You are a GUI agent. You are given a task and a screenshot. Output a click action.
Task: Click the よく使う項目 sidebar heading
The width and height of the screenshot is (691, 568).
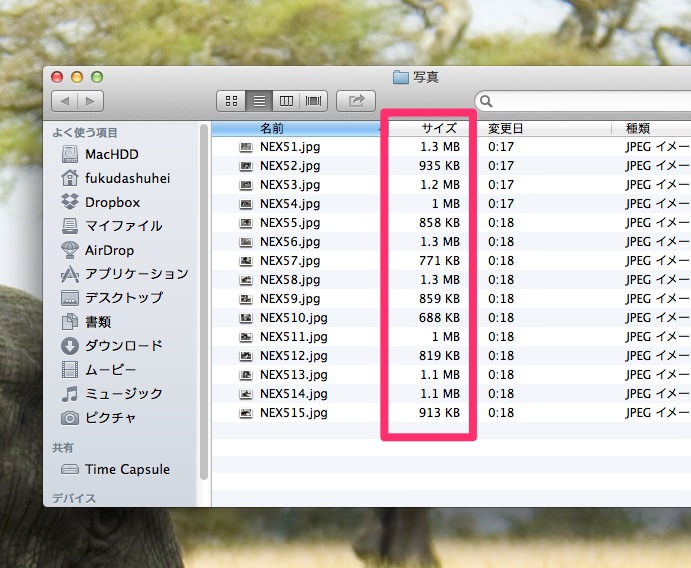pos(85,133)
